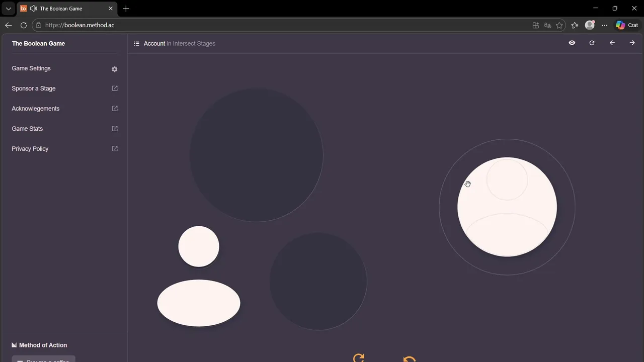Open the Method of Action link
This screenshot has height=362, width=644.
[39, 345]
